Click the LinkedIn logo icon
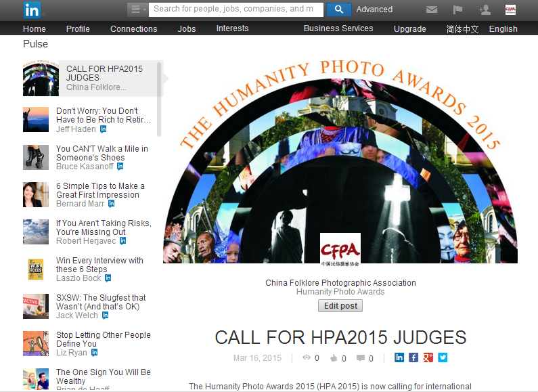Image resolution: width=538 pixels, height=392 pixels. pos(32,10)
